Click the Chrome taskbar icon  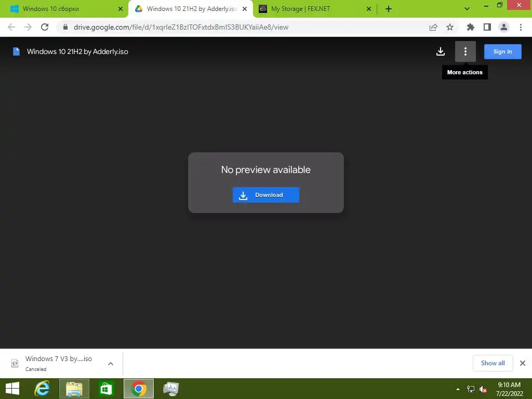[x=139, y=389]
